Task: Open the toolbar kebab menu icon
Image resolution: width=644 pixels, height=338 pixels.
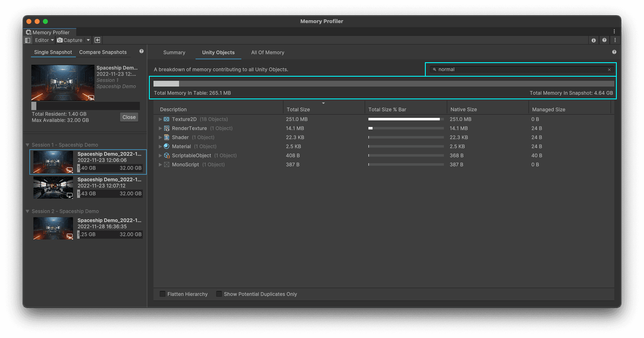Action: (x=615, y=40)
